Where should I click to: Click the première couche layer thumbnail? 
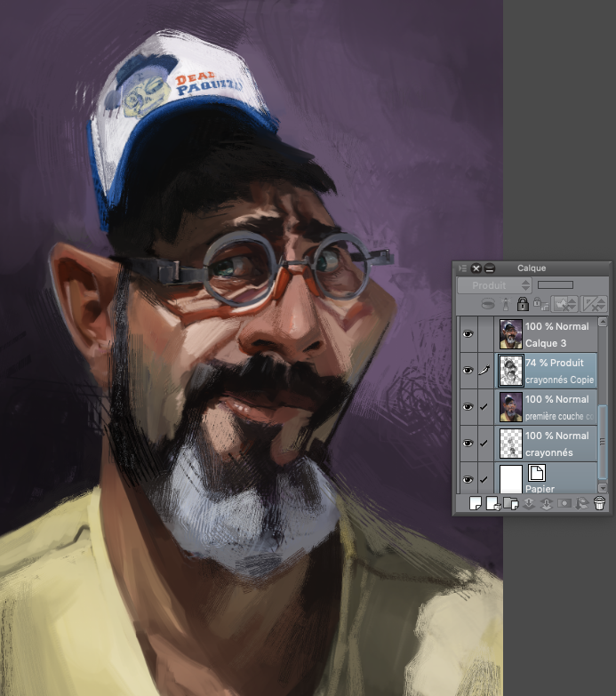point(510,407)
